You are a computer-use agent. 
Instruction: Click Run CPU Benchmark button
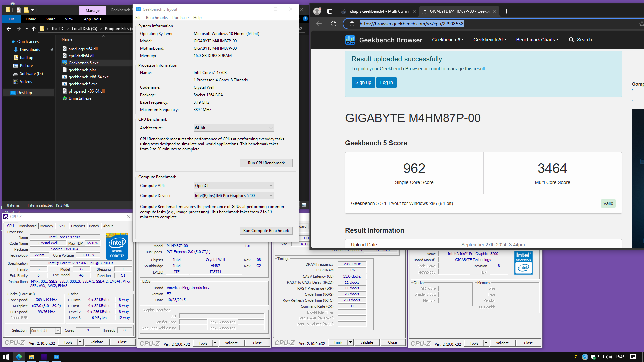pyautogui.click(x=266, y=163)
